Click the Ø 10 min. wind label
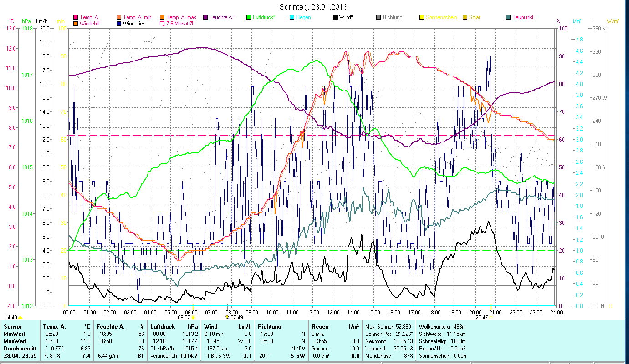Screen dimensions: 629x364 click(215, 334)
